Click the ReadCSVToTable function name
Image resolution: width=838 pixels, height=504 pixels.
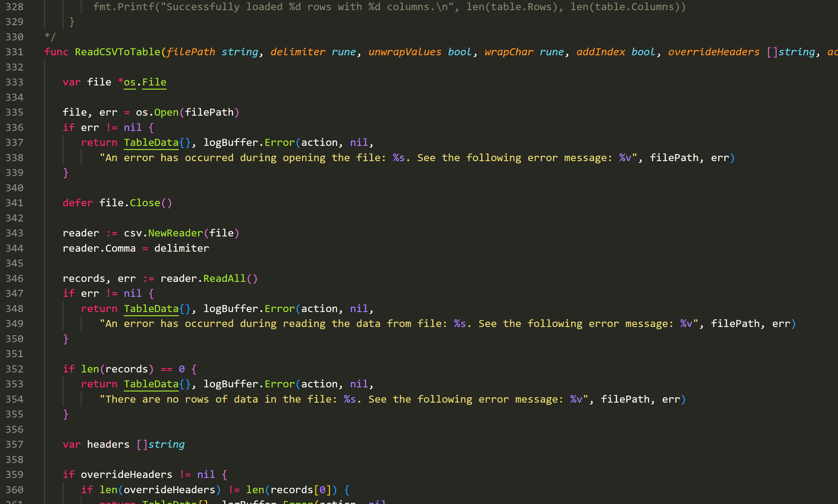[117, 51]
